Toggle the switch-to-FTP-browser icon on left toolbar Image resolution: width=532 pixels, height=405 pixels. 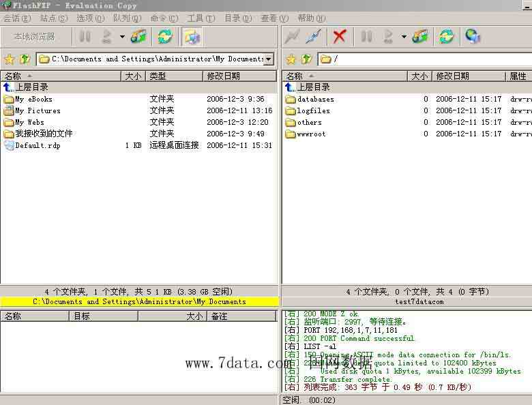coord(192,37)
